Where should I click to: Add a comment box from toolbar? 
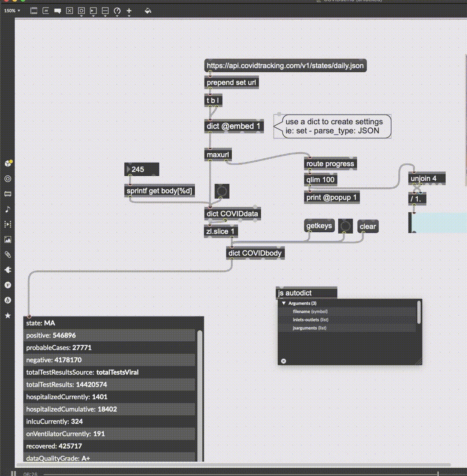pyautogui.click(x=57, y=11)
